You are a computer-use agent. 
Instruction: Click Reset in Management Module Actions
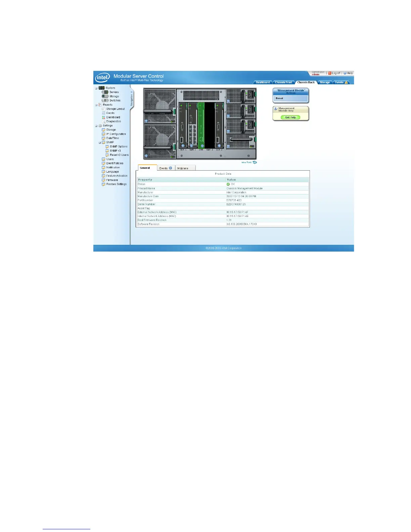(x=291, y=98)
